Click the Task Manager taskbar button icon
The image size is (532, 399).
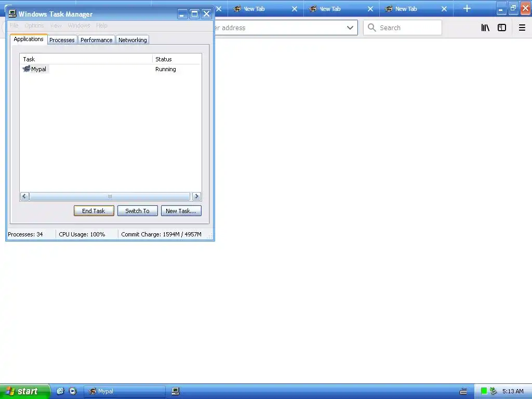point(176,391)
